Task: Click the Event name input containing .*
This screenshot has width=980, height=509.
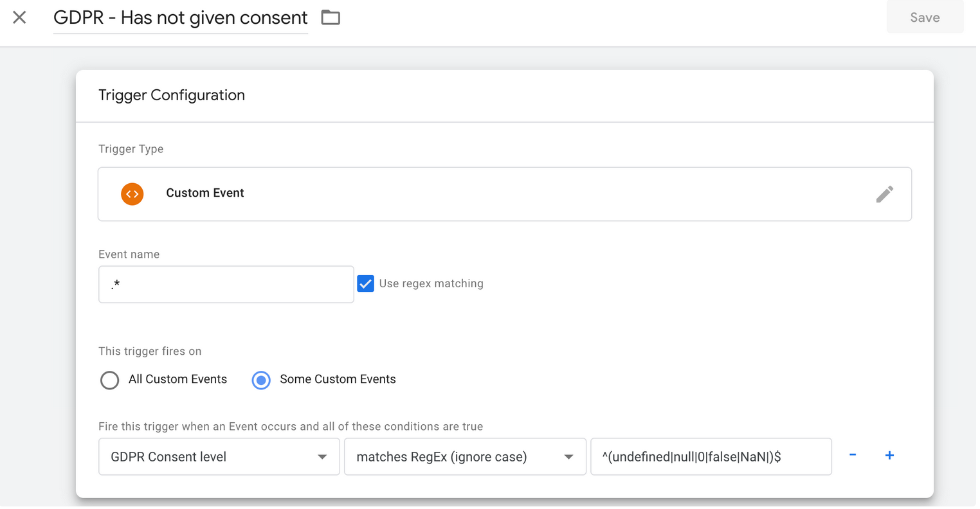Action: (x=226, y=285)
